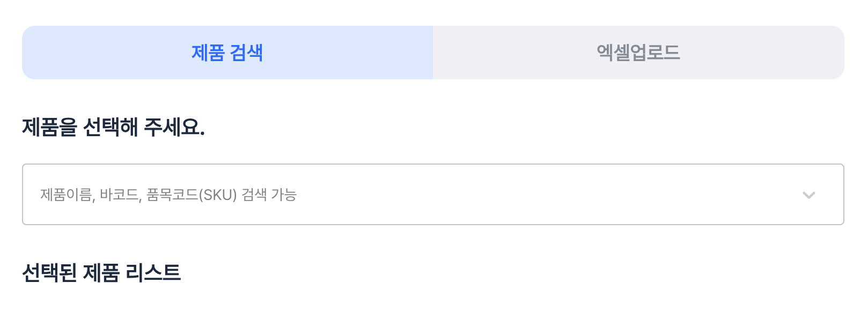Tap the 엑셀업로드 label text
Image resolution: width=868 pixels, height=312 pixels.
[x=638, y=53]
